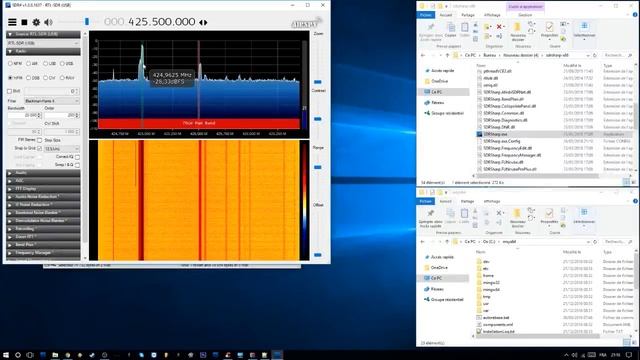Select NFM demodulation mode
This screenshot has width=640, height=360.
pyautogui.click(x=10, y=64)
